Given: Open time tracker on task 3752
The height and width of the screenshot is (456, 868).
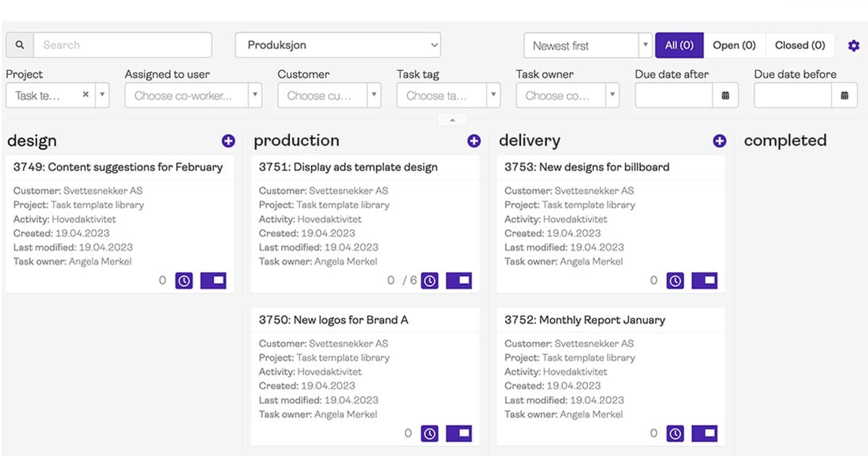Looking at the screenshot, I should 675,434.
